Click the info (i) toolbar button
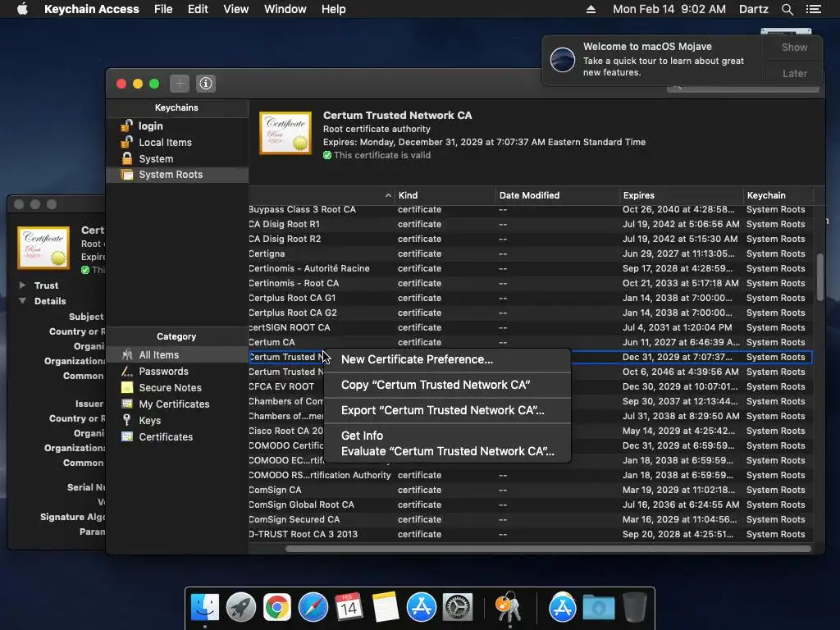The height and width of the screenshot is (630, 840). click(x=206, y=84)
